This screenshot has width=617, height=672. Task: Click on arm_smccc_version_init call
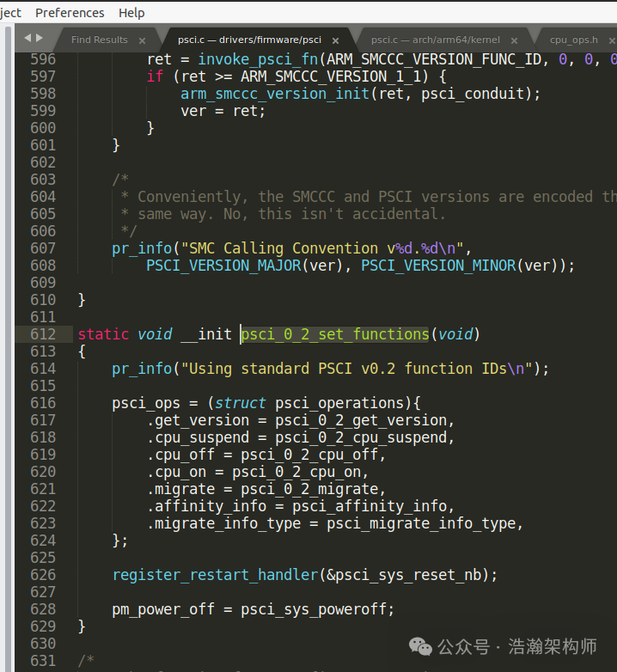pyautogui.click(x=275, y=94)
